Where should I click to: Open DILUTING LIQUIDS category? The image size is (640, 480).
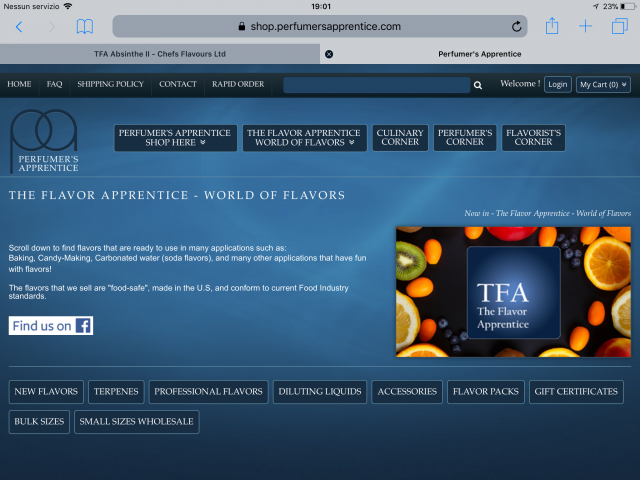pos(320,392)
